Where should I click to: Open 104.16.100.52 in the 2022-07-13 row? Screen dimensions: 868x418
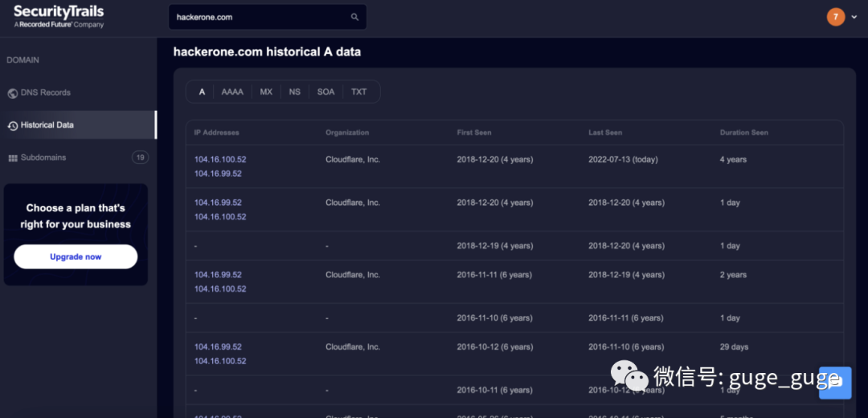point(220,159)
